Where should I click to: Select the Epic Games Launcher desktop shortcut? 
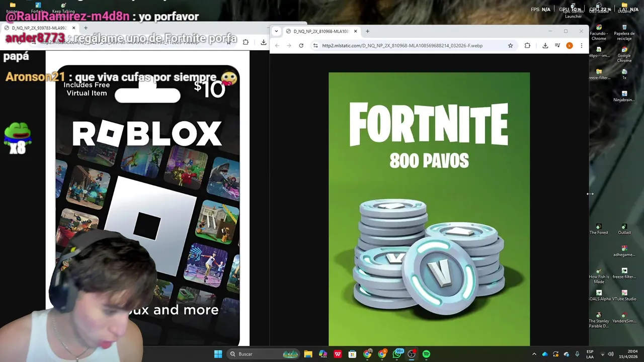click(x=574, y=11)
